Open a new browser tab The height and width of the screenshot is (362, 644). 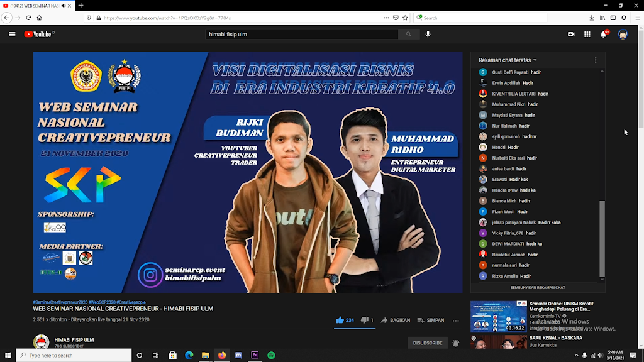click(x=81, y=6)
